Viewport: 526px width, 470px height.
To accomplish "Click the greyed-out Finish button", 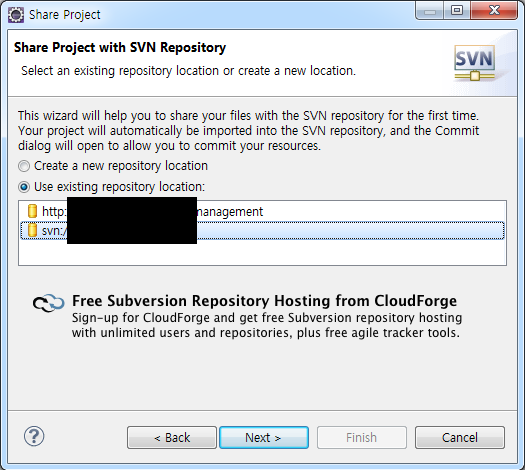I will [362, 437].
